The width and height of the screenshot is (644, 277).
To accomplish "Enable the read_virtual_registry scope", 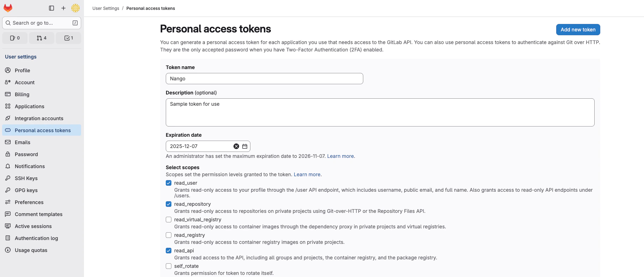I will coord(169,220).
